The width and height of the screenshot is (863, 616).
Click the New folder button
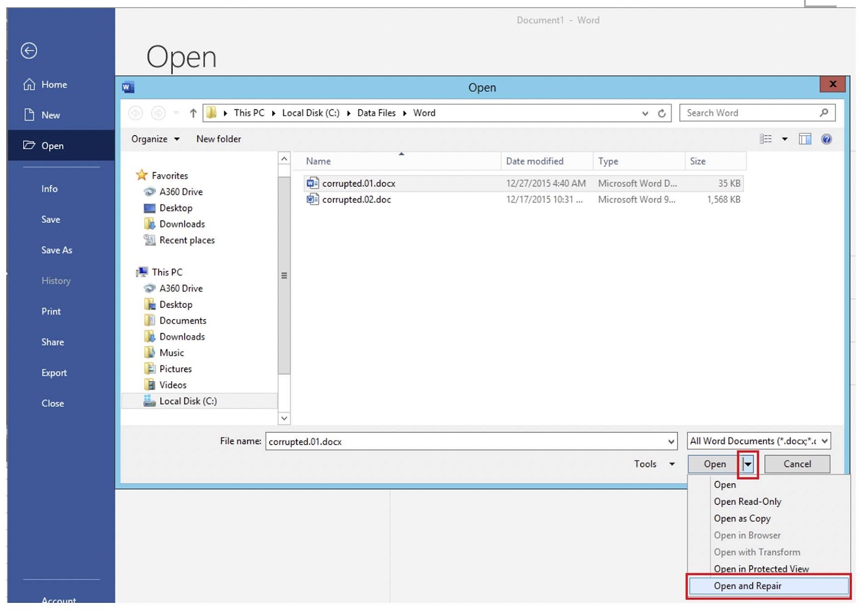pos(219,139)
